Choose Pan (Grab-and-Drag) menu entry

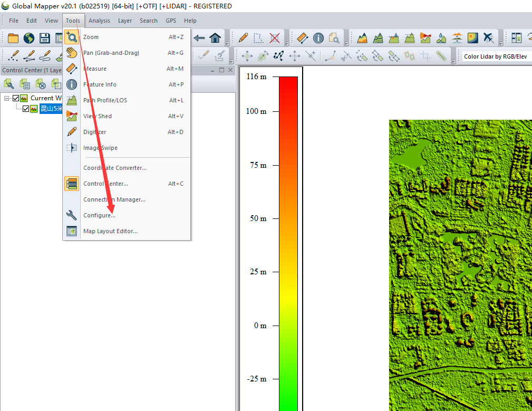(127, 53)
